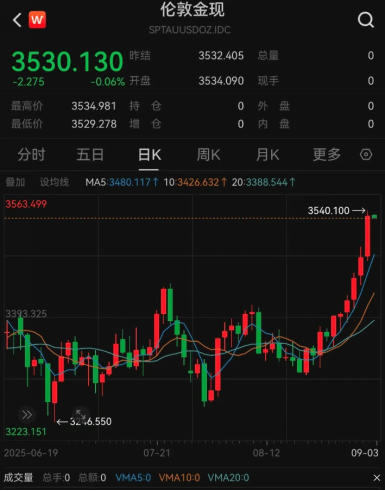Close the 成交量 volume panel
This screenshot has height=491, width=385.
377,478
